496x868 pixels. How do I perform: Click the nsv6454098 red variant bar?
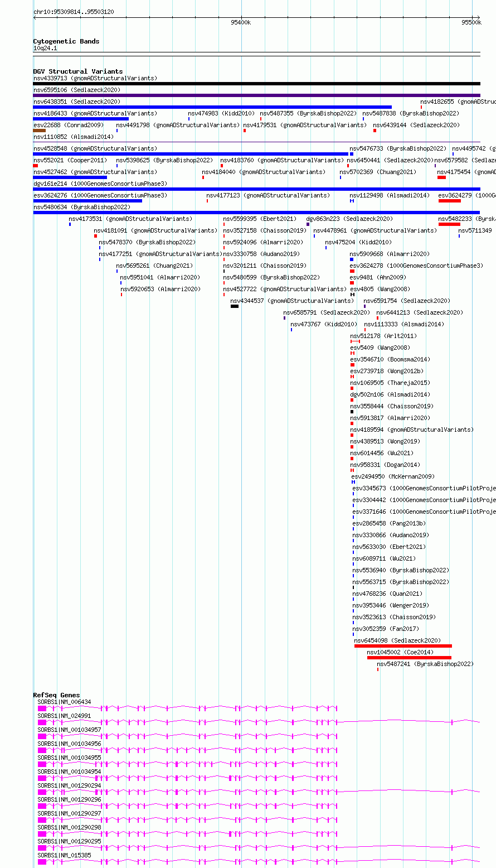click(403, 646)
